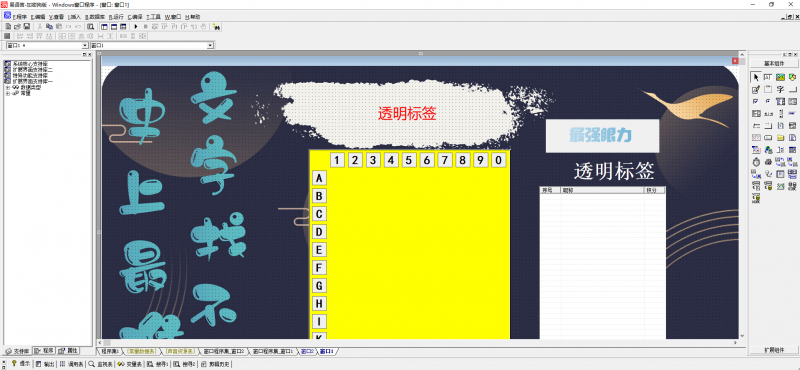Open the left 窗口1 combo box dropdown
Viewport: 800px width, 370px height.
[x=85, y=45]
